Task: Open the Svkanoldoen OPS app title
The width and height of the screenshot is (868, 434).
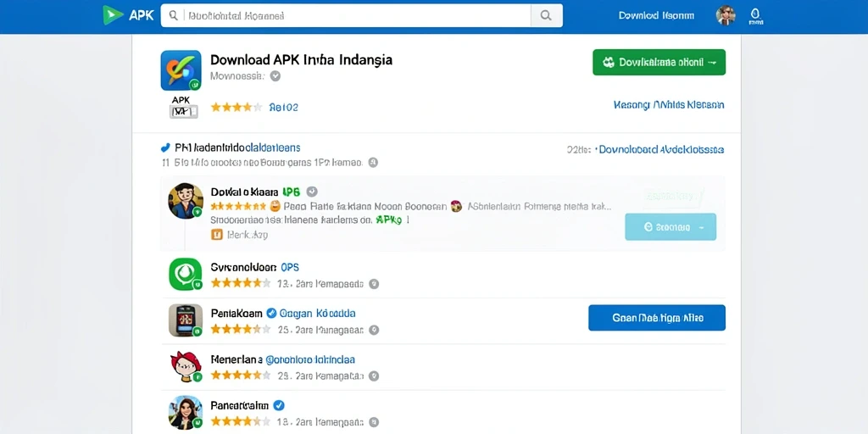Action: [254, 267]
